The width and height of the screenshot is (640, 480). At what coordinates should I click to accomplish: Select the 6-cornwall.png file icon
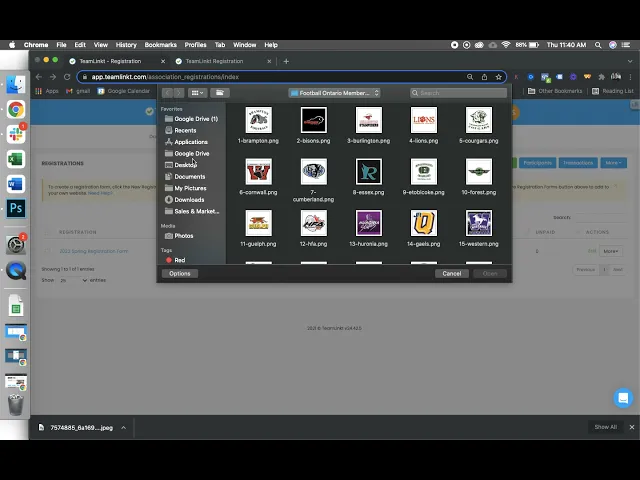point(258,171)
